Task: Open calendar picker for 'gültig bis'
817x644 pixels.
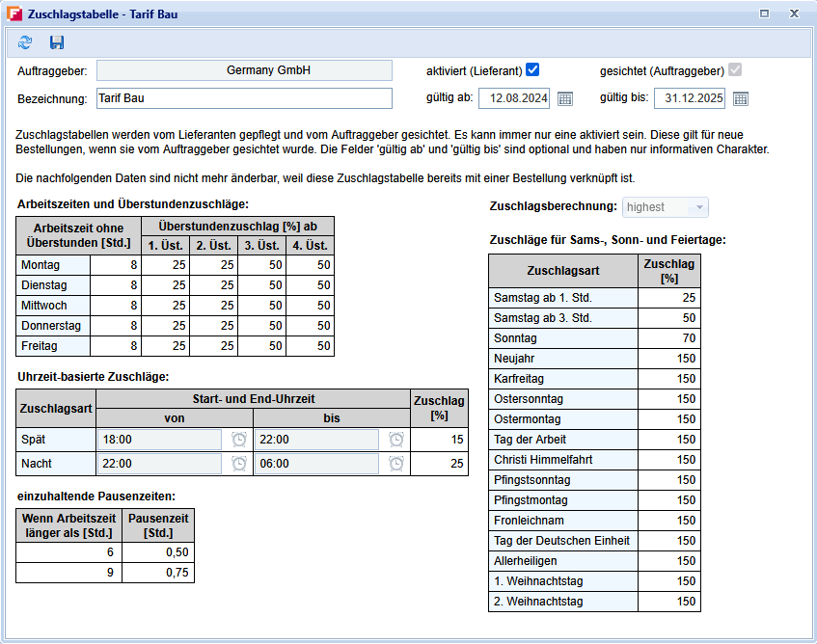Action: (741, 98)
